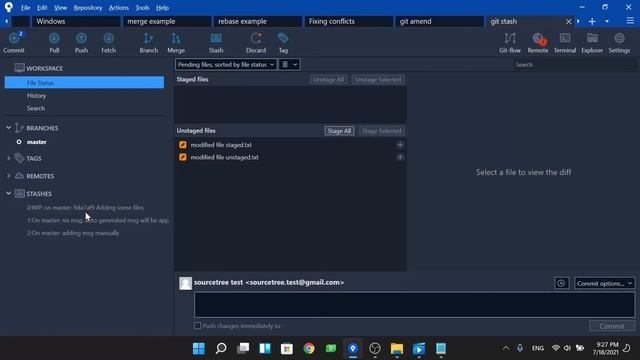Screen dimensions: 640x360
Task: Open the View menu
Action: 60,8
